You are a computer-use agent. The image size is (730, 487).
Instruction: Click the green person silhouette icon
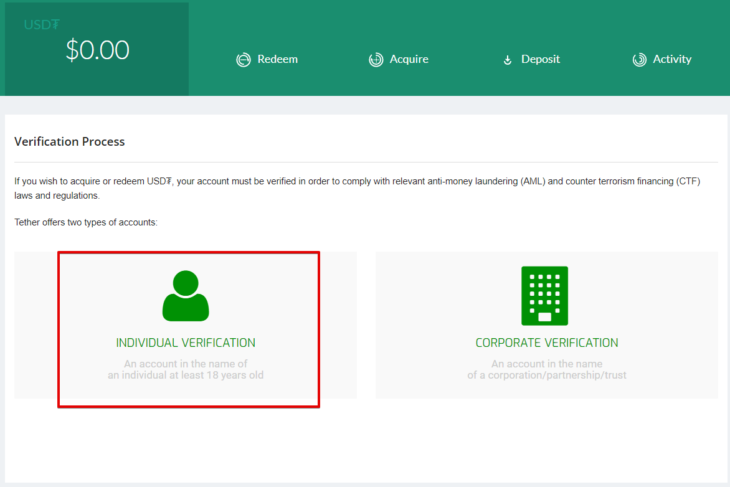click(185, 296)
